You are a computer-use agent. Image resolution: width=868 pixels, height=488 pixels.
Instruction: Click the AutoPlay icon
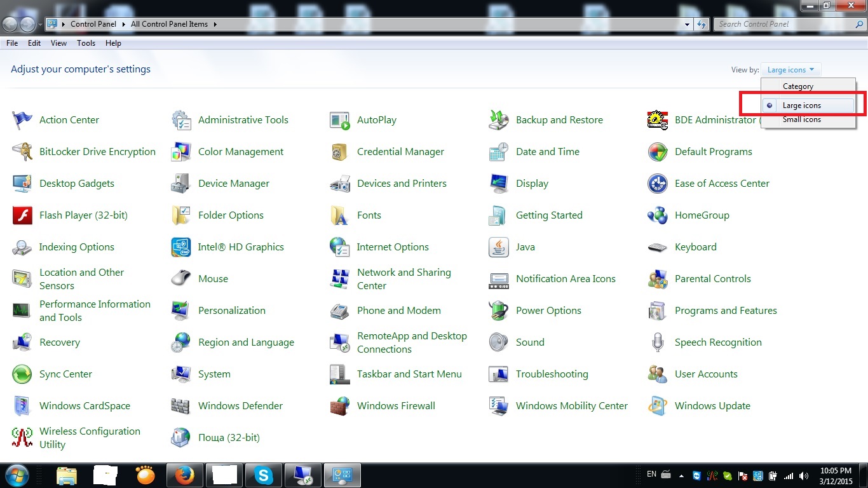pyautogui.click(x=340, y=120)
